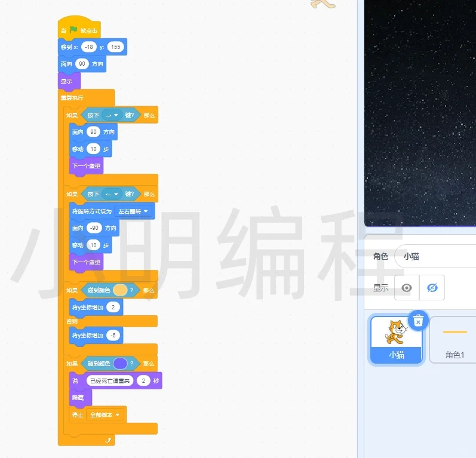The height and width of the screenshot is (458, 476).
Task: Click the forever loop arrow icon
Action: tap(108, 440)
